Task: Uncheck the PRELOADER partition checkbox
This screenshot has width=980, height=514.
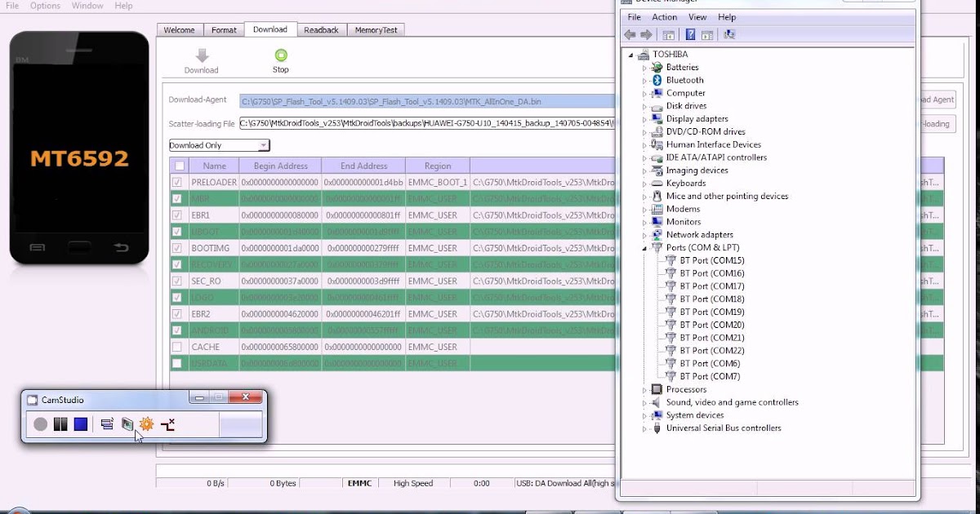Action: click(177, 182)
